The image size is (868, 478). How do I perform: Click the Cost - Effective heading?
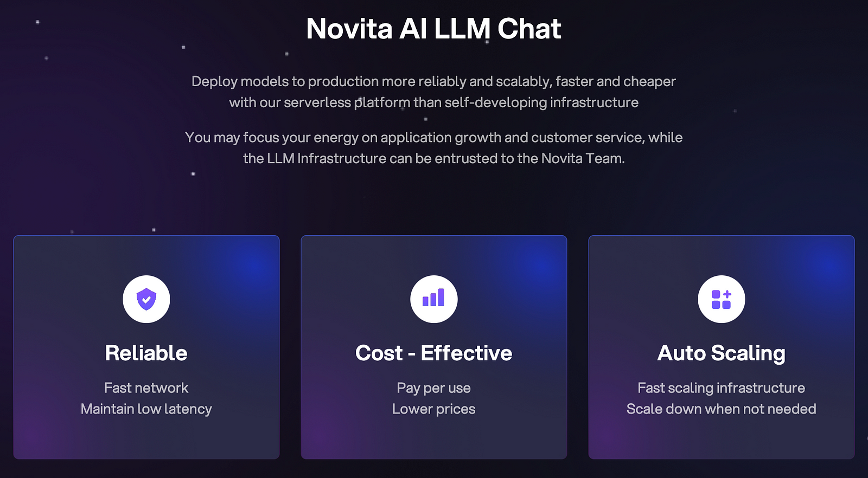click(433, 353)
